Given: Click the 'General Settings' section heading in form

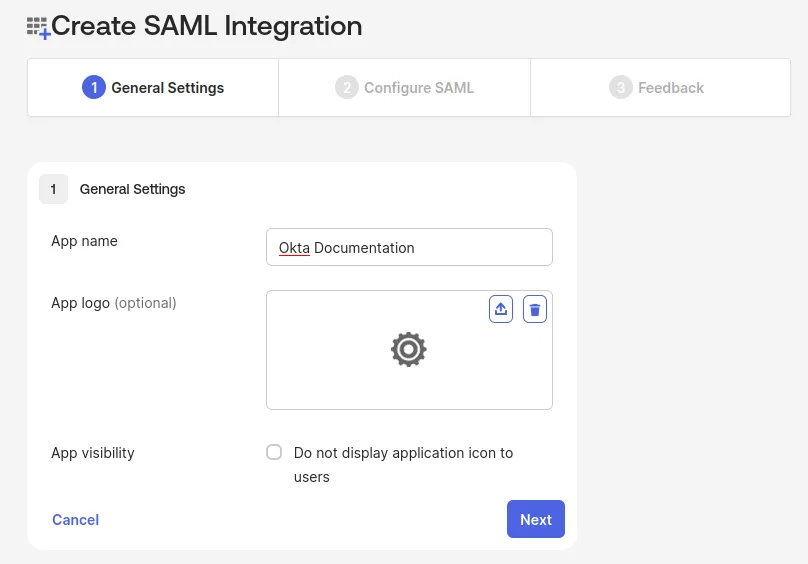Looking at the screenshot, I should coord(132,189).
